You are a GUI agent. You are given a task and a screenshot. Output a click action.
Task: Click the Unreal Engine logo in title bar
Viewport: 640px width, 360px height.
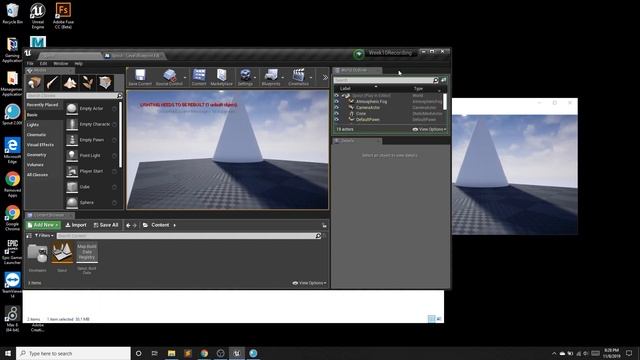pos(28,53)
